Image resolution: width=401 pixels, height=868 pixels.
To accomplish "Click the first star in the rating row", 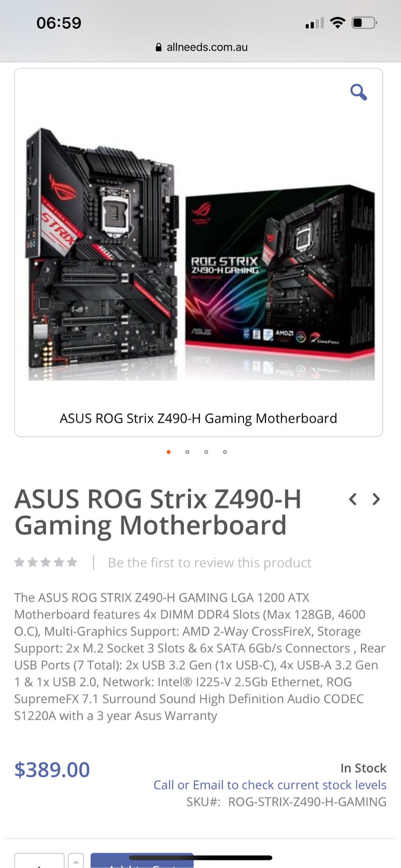I will point(19,562).
